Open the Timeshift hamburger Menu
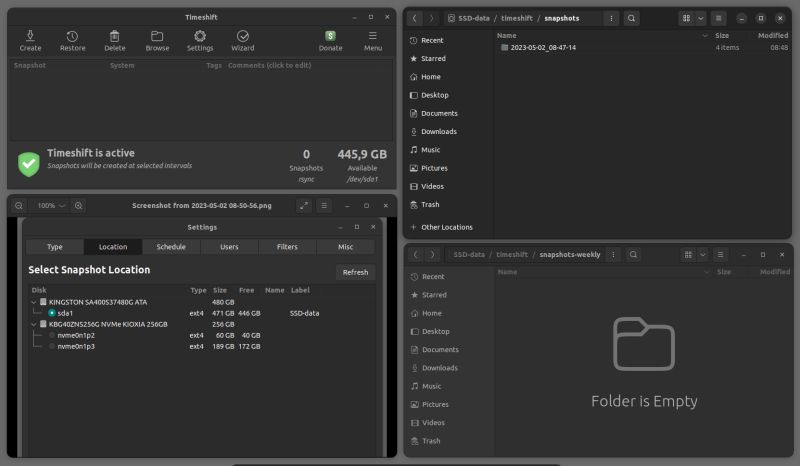800x466 pixels. coord(372,41)
